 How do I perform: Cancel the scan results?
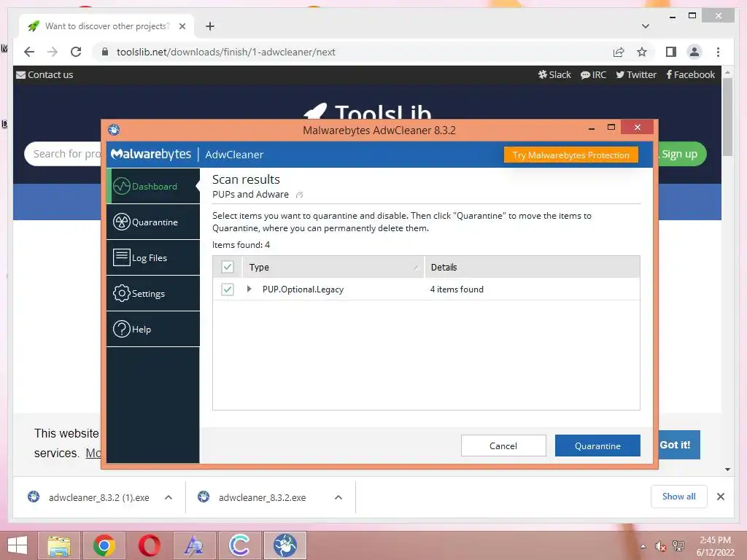(x=503, y=446)
